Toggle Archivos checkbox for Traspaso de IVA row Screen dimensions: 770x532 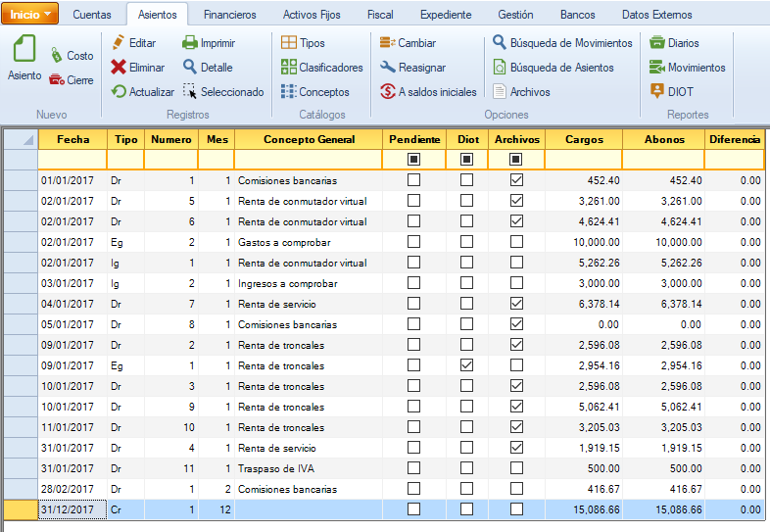coord(516,468)
